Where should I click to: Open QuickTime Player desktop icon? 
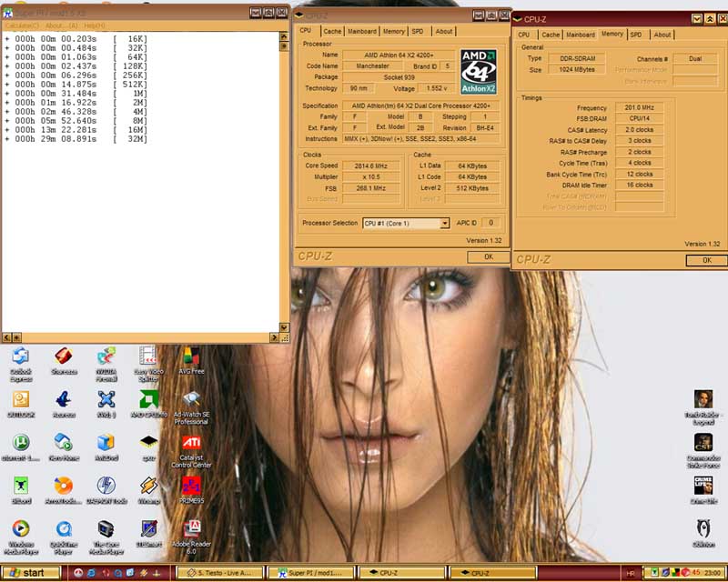pos(63,528)
